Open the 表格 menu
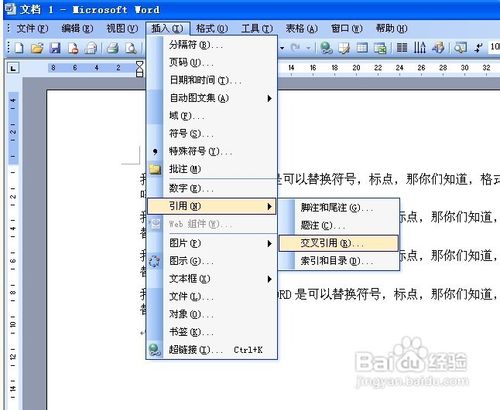Screen dimensions: 500x410 pos(301,29)
